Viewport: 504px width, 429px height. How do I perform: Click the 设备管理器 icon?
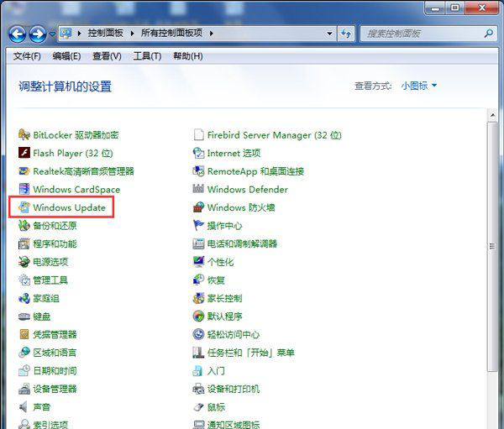click(24, 390)
